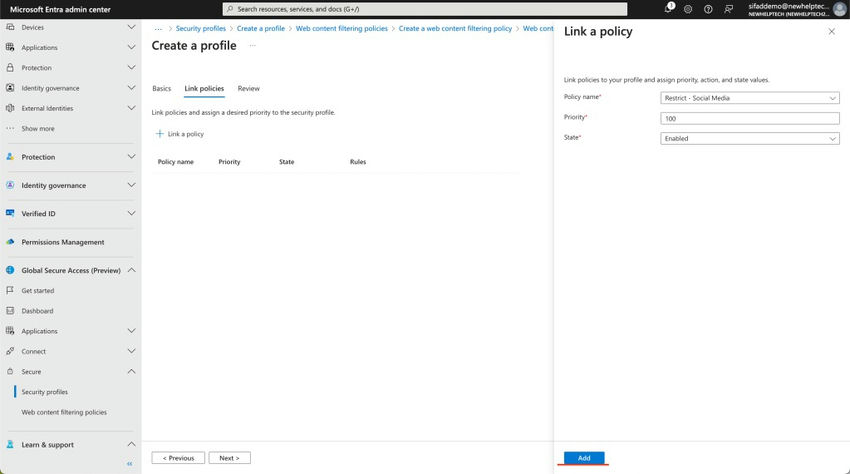Screen dimensions: 850x474
Task: Expand the Connect chevron
Action: (131, 351)
